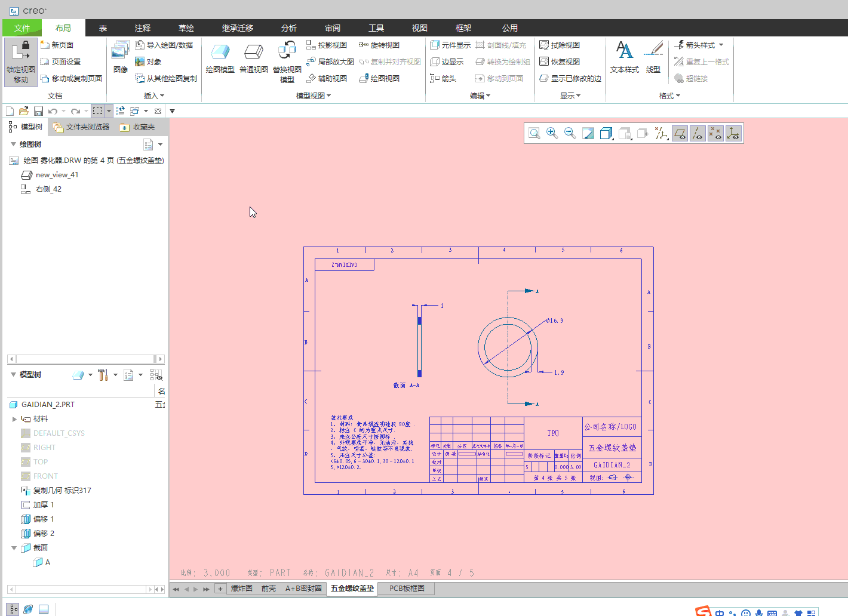Image resolution: width=848 pixels, height=616 pixels.
Task: Add an 辅助视图 auxiliary view
Action: (327, 78)
